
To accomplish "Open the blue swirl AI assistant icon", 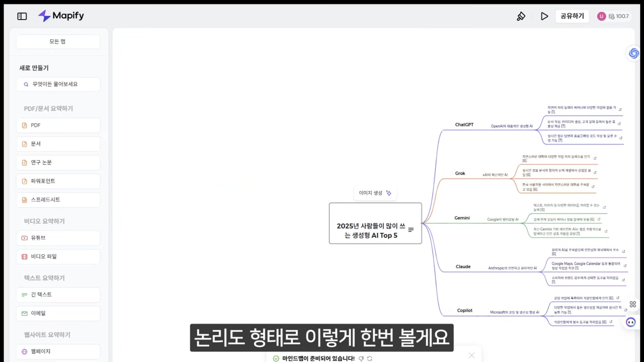I will point(633,53).
